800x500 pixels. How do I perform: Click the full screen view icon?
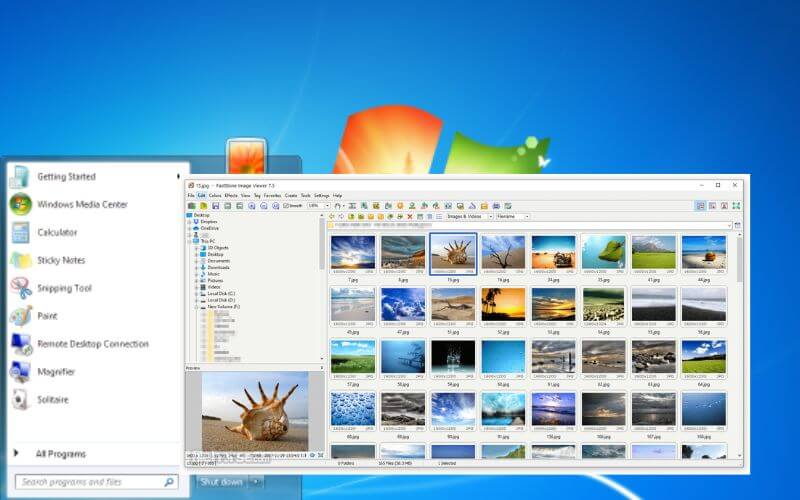click(735, 205)
